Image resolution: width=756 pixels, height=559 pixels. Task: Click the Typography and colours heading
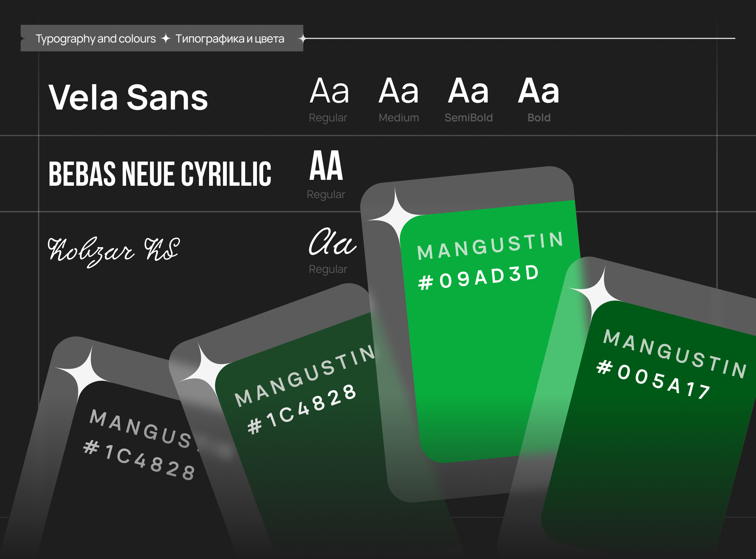click(x=96, y=39)
